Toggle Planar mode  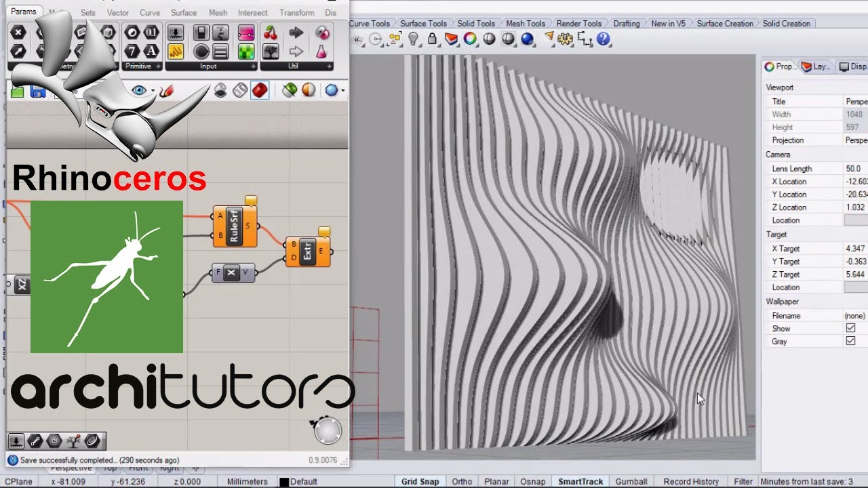click(496, 481)
